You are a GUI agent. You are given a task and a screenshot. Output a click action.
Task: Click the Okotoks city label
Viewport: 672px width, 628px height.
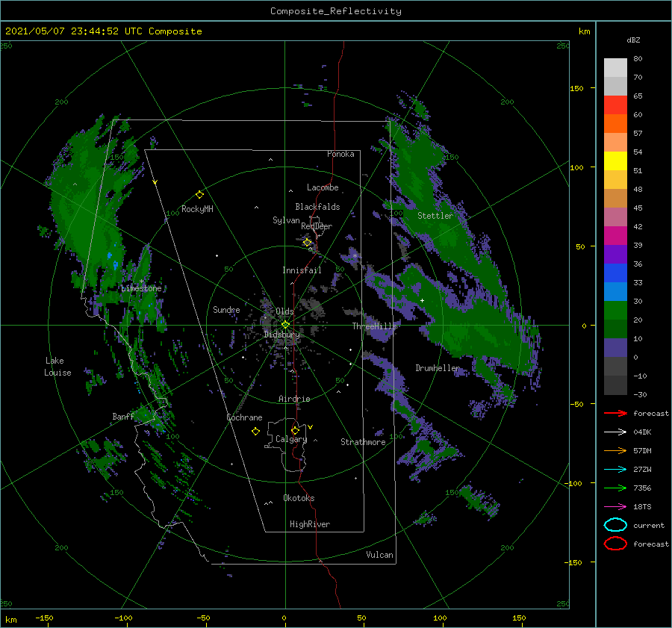coord(299,498)
